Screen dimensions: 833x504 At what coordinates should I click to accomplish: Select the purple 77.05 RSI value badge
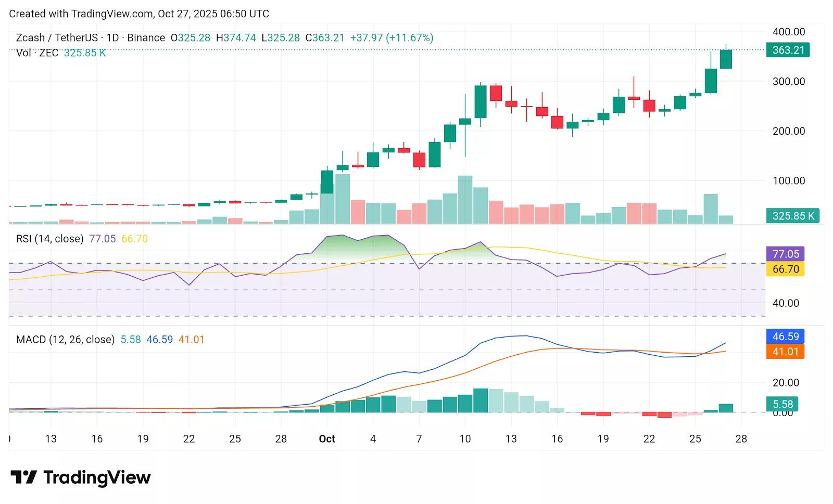click(785, 254)
